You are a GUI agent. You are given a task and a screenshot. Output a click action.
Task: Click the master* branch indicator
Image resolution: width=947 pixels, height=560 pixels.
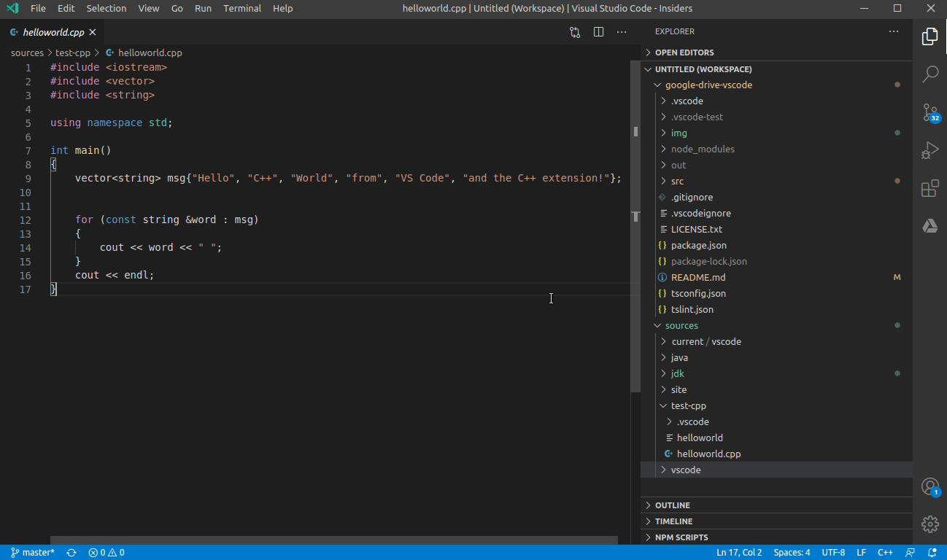34,553
